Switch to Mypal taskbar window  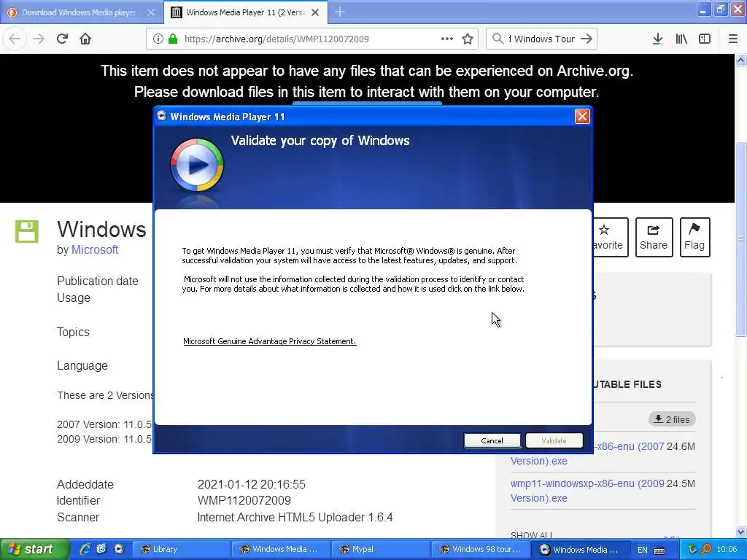point(379,549)
